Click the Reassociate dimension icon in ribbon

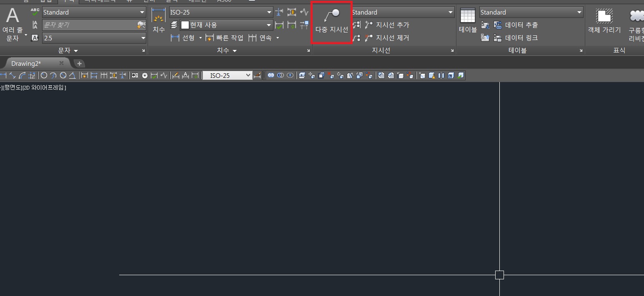click(x=304, y=25)
